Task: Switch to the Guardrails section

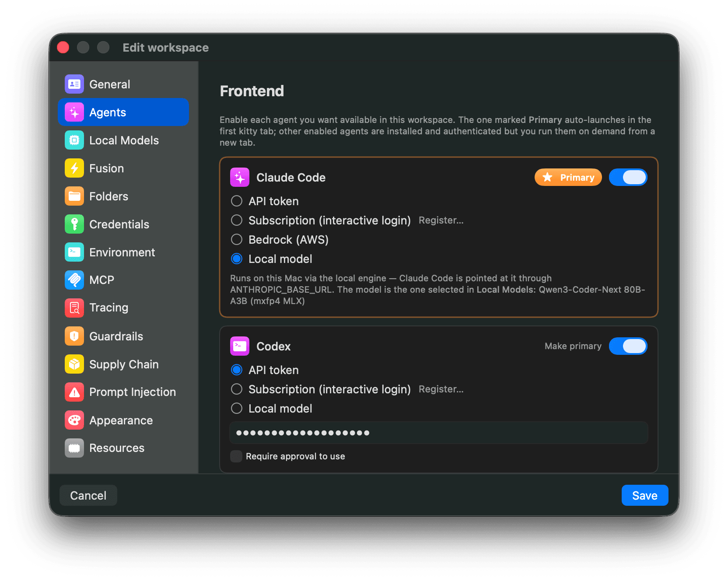Action: point(123,336)
